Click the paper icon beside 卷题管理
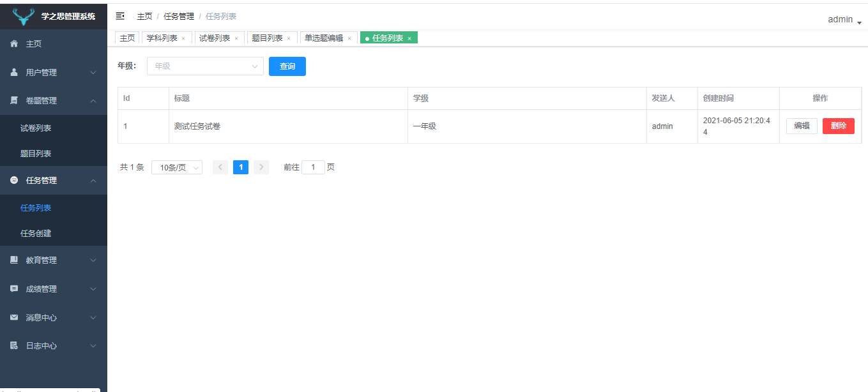The image size is (868, 392). (14, 100)
